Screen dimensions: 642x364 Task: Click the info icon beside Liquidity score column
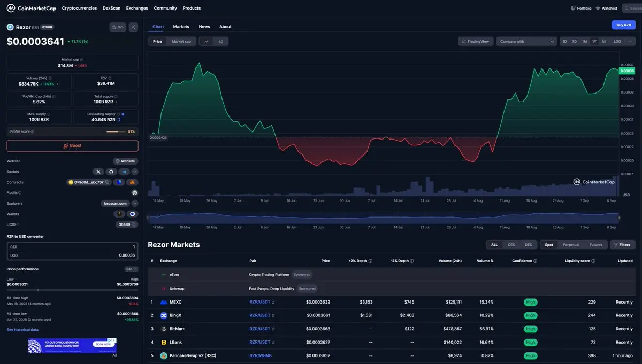click(x=593, y=261)
